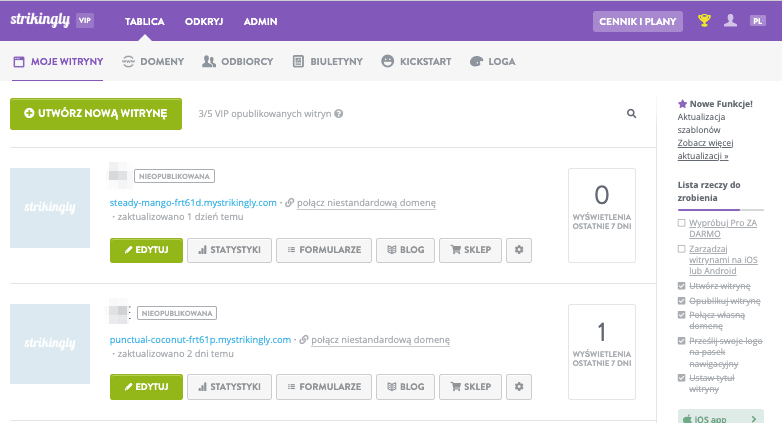Viewport: 782px width, 423px height.
Task: Open BLOG for punctual-coconut site
Action: (x=405, y=387)
